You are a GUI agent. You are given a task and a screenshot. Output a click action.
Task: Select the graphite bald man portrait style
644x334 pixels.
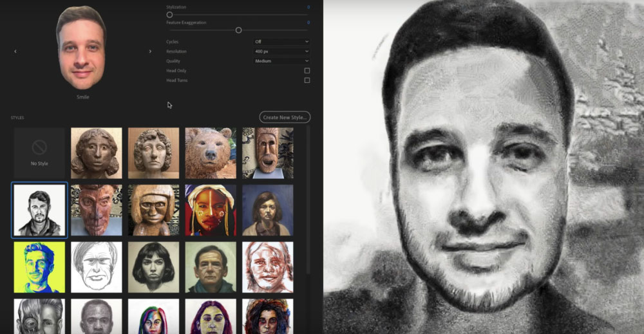pyautogui.click(x=97, y=317)
